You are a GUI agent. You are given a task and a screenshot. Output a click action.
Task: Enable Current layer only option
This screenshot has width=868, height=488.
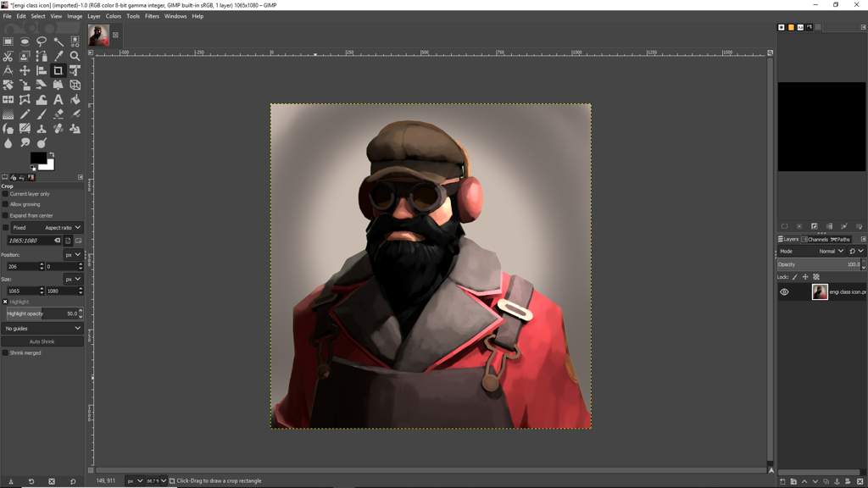(x=7, y=193)
